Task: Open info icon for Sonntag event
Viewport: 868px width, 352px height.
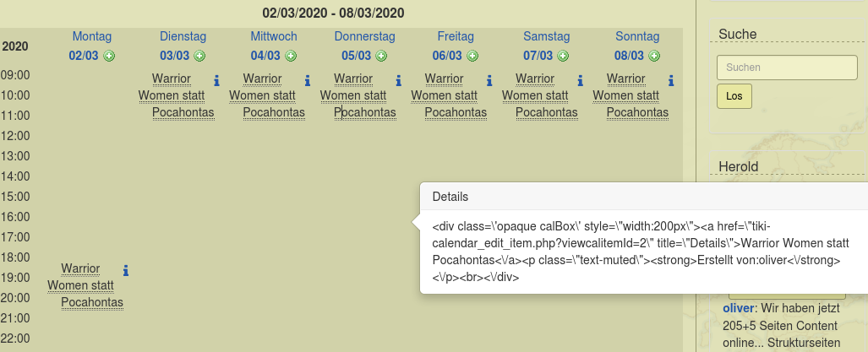Action: tap(671, 81)
